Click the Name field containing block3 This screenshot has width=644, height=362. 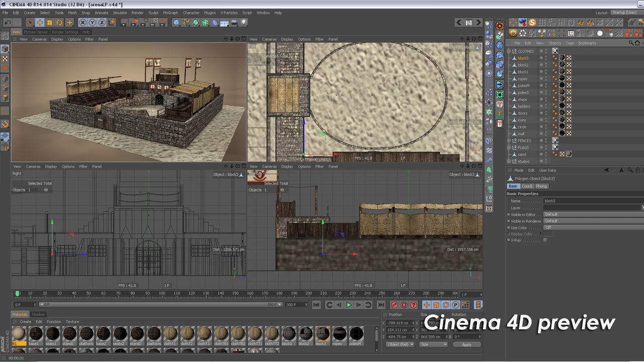click(x=593, y=201)
